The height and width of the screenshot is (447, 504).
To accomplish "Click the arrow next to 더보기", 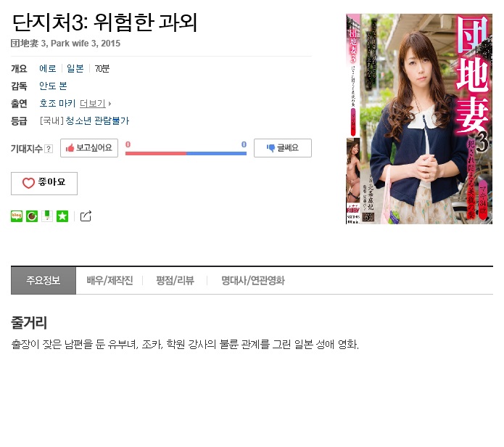I will coord(110,104).
